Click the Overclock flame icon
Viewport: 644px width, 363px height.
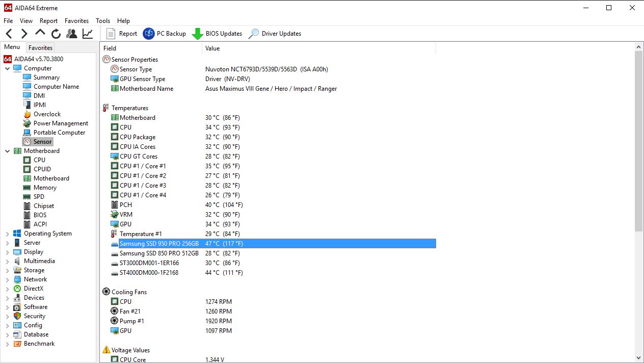pyautogui.click(x=27, y=114)
